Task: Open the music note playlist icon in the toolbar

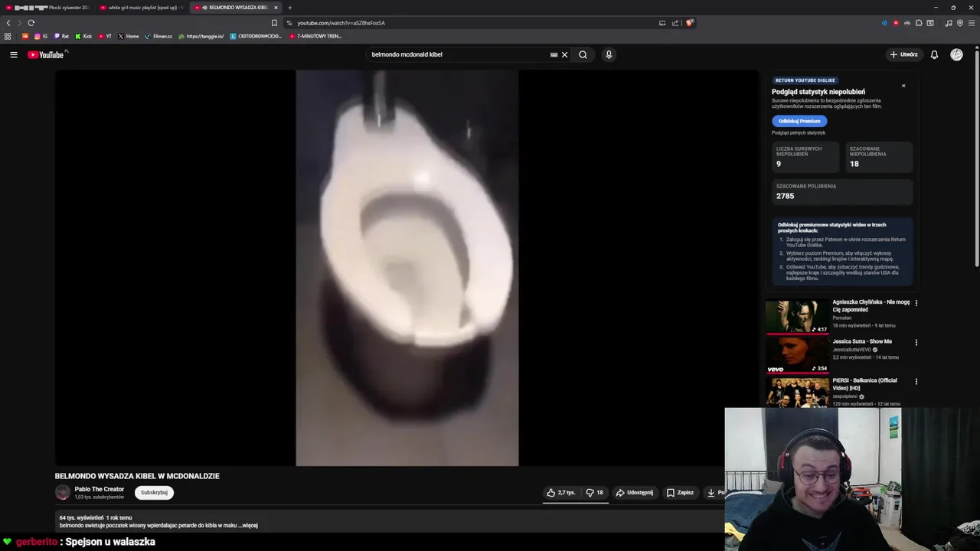Action: (949, 23)
